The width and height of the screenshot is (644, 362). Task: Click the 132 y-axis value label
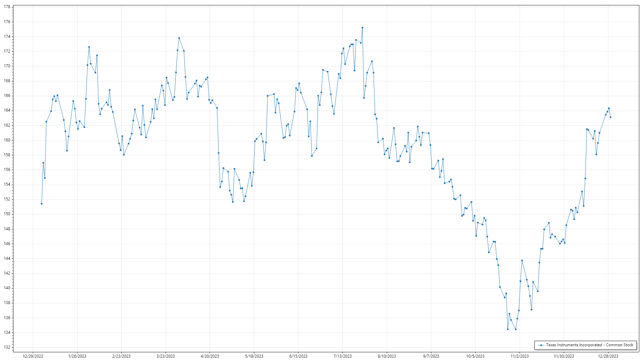[7, 347]
